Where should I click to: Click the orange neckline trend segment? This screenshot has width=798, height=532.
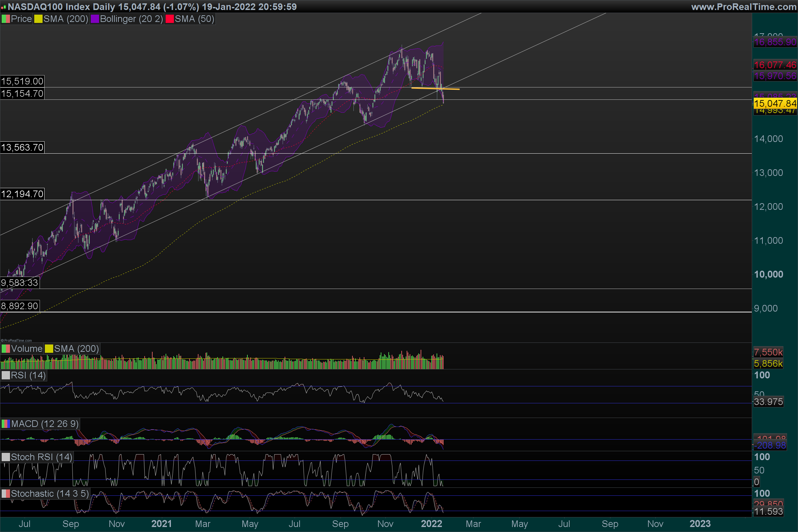[x=428, y=88]
